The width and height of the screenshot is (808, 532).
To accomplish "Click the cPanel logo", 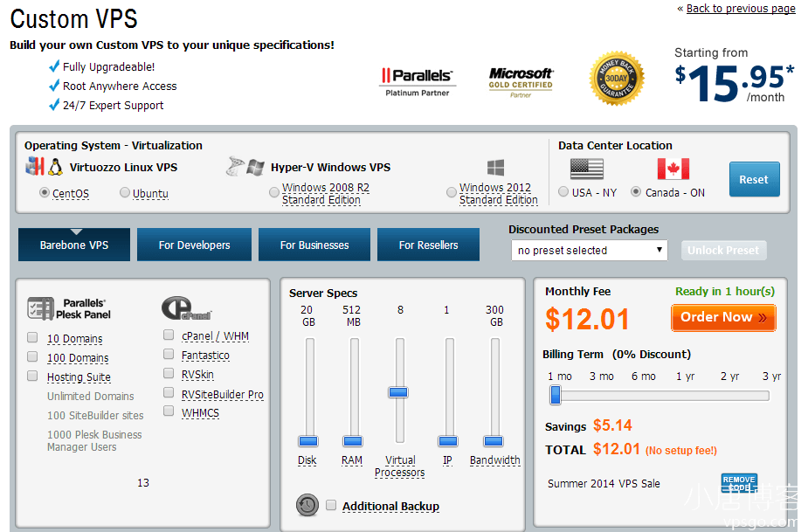I will (187, 308).
